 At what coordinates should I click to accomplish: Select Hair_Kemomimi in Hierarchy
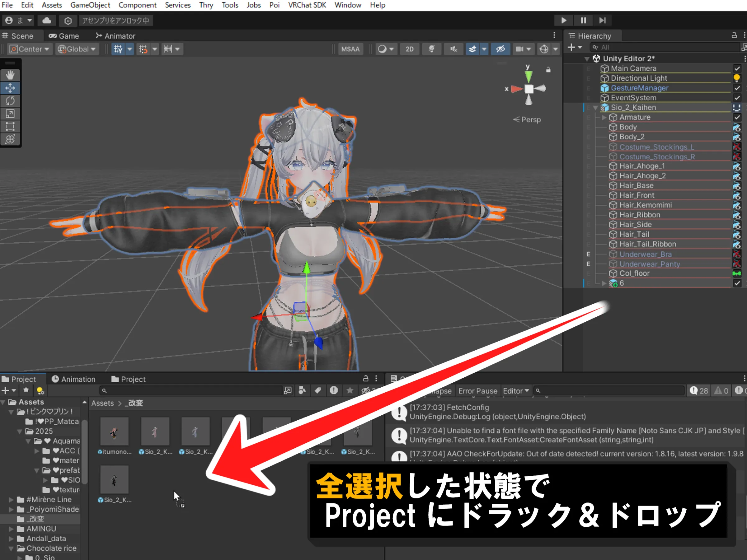pos(645,205)
